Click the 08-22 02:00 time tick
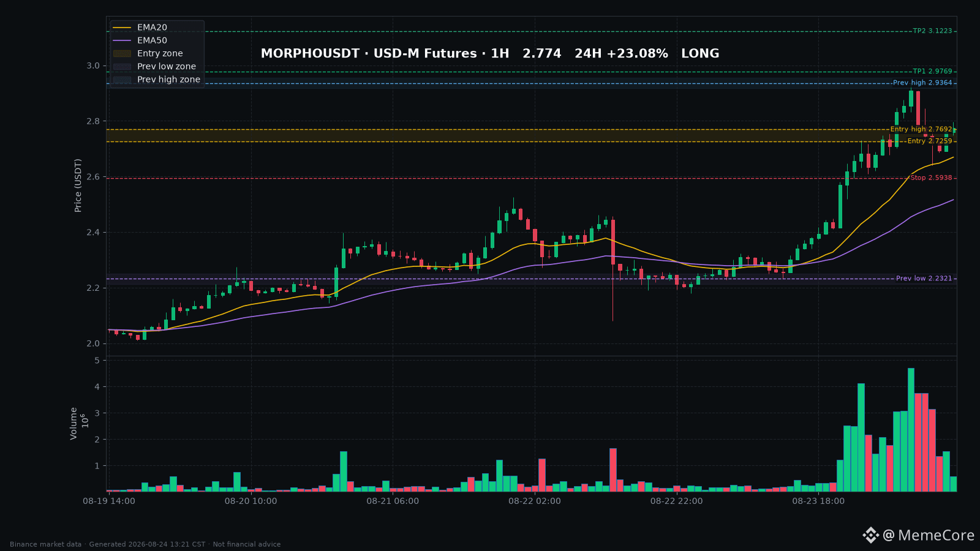 click(x=534, y=501)
